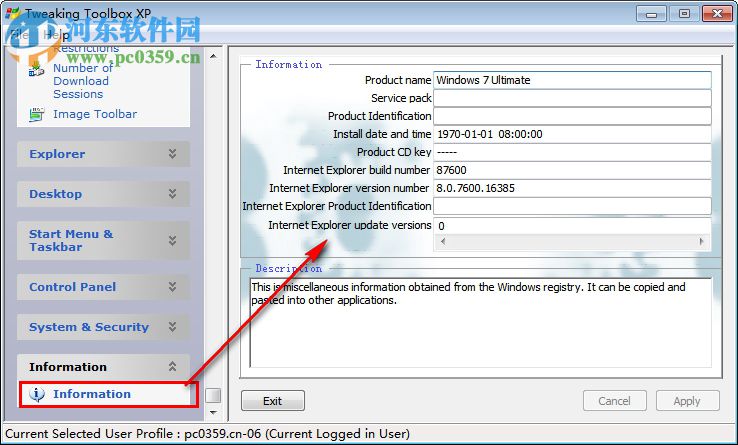This screenshot has height=445, width=738.
Task: Click the Product Identification field
Action: (x=572, y=116)
